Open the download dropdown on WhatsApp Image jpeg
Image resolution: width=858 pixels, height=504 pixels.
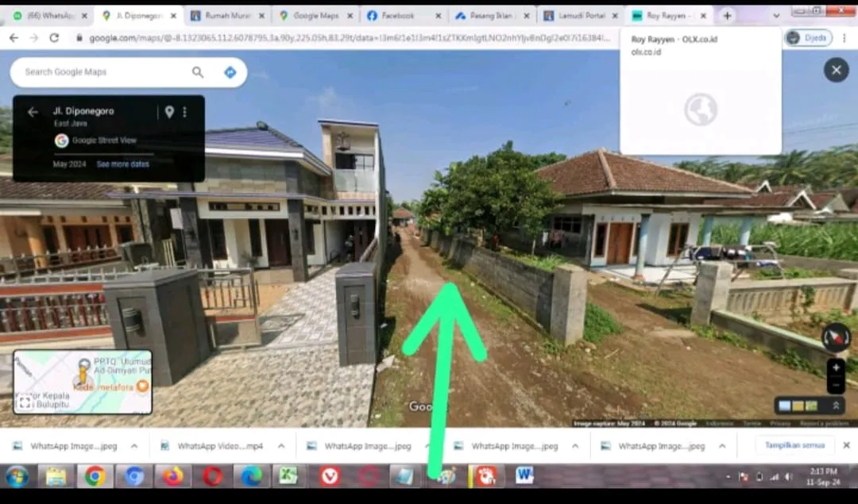tap(133, 446)
